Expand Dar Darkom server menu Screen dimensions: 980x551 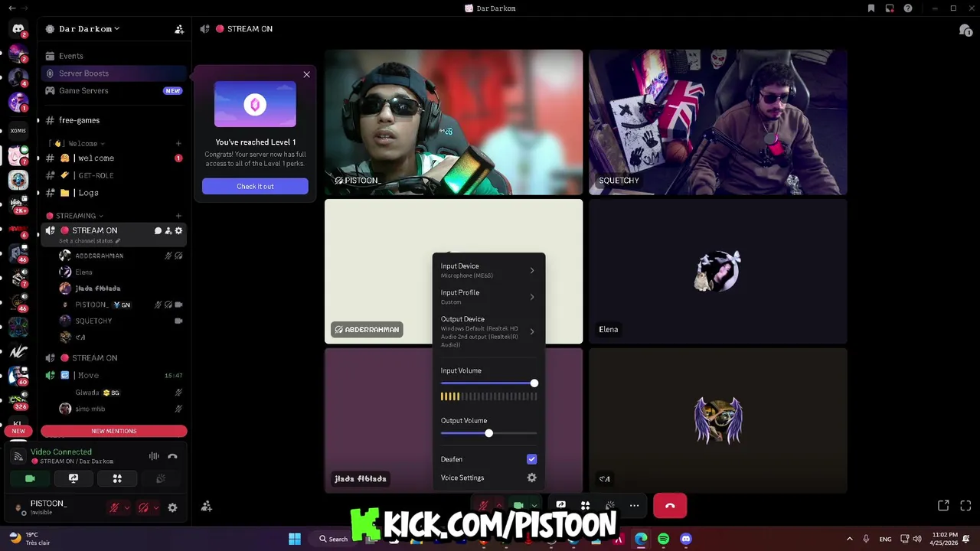pos(89,29)
